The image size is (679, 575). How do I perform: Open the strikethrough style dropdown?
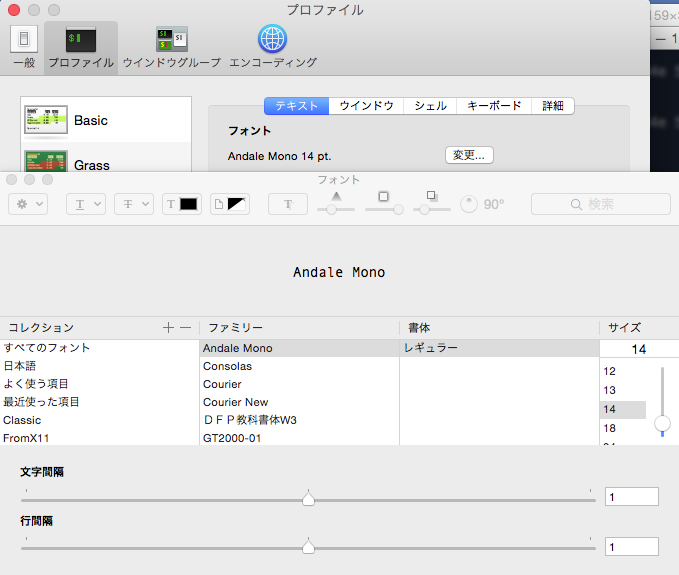click(133, 204)
